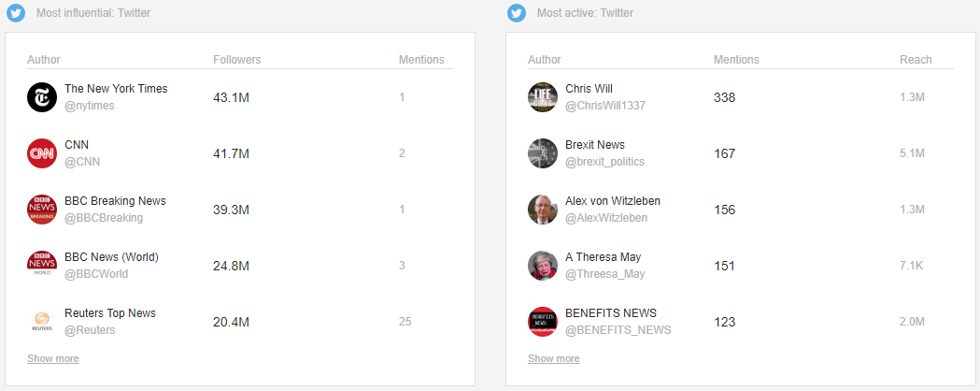Show more active Twitter authors
Image resolution: width=980 pixels, height=391 pixels.
tap(554, 358)
